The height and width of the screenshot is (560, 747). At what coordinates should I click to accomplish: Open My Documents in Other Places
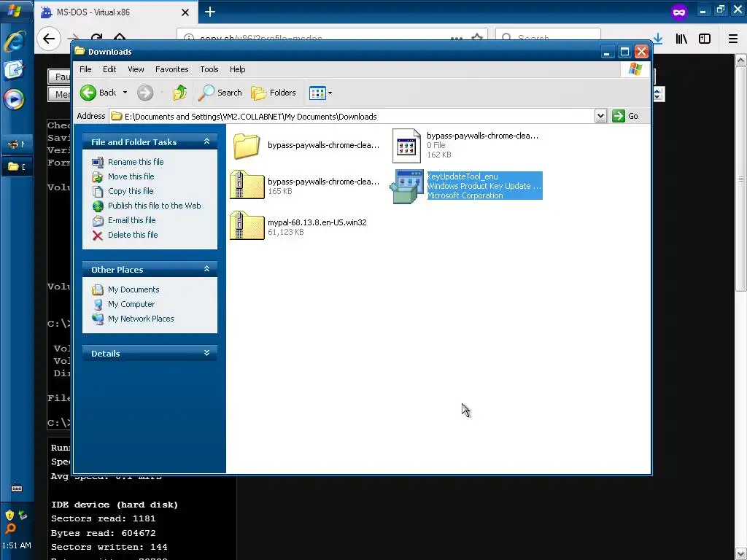133,289
